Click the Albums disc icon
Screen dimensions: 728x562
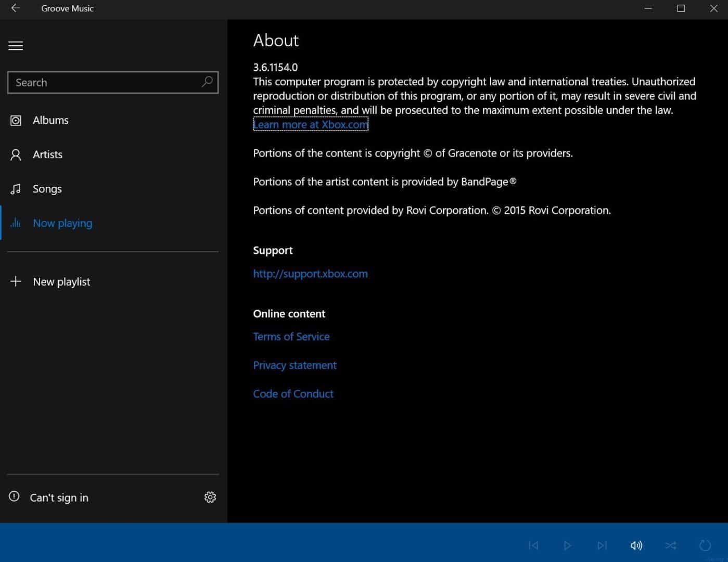[16, 120]
